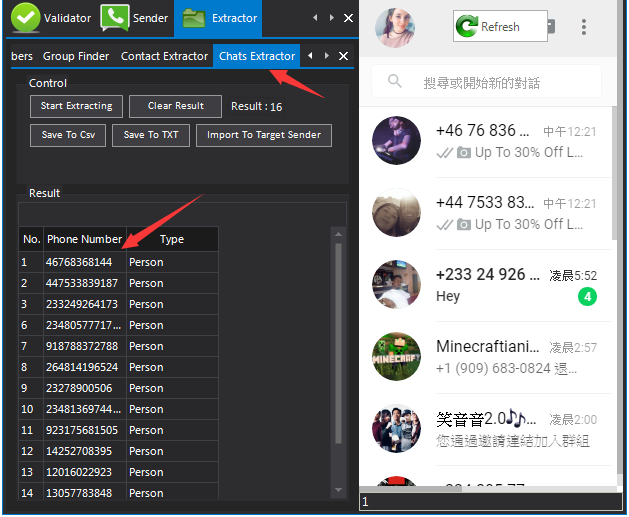Open the Minecraftiani group chat
The width and height of the screenshot is (629, 517).
click(x=485, y=357)
